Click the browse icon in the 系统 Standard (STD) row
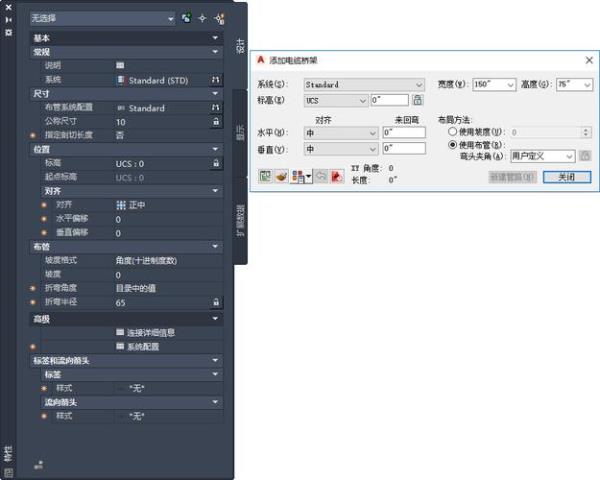This screenshot has width=600, height=480. pos(216,80)
